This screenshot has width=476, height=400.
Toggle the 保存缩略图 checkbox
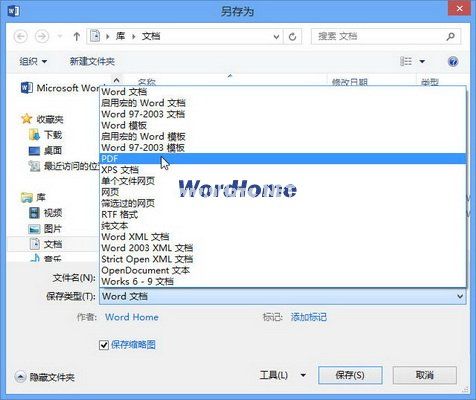pyautogui.click(x=104, y=345)
